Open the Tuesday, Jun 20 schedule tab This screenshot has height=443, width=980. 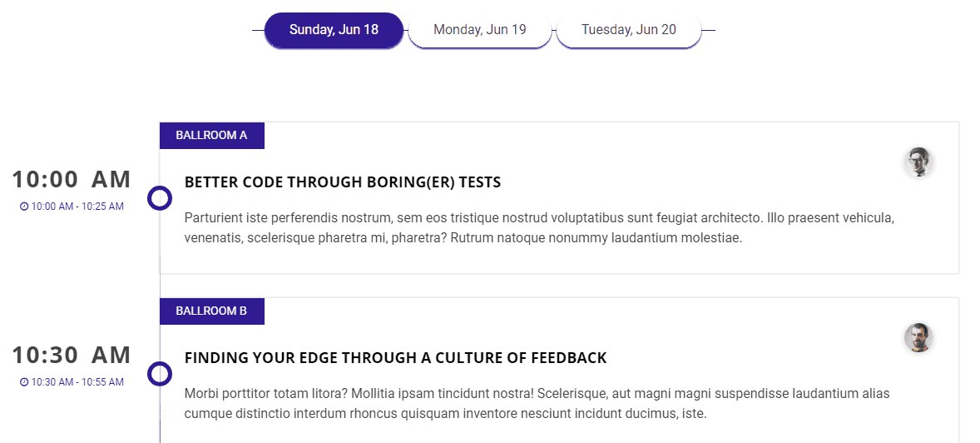click(x=628, y=30)
